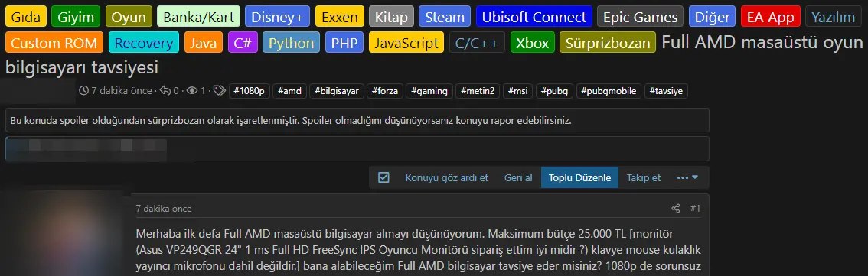Choose the #pubg tag

(555, 91)
